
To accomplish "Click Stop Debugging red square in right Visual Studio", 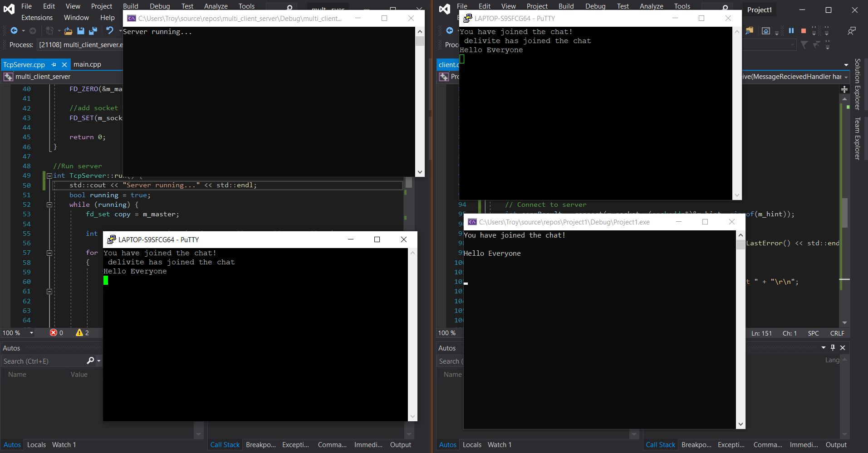I will pyautogui.click(x=804, y=30).
